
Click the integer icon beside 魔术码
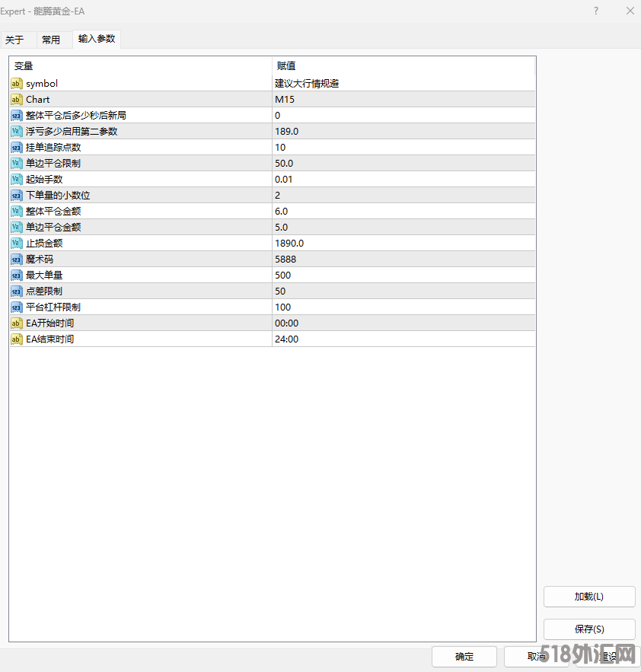point(17,260)
